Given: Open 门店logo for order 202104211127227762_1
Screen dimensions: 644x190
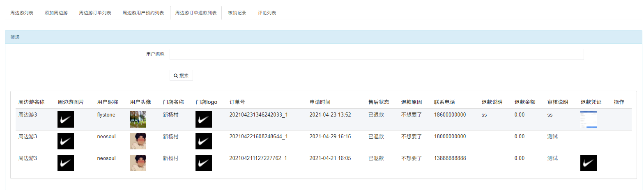Looking at the screenshot, I should click(x=204, y=163).
